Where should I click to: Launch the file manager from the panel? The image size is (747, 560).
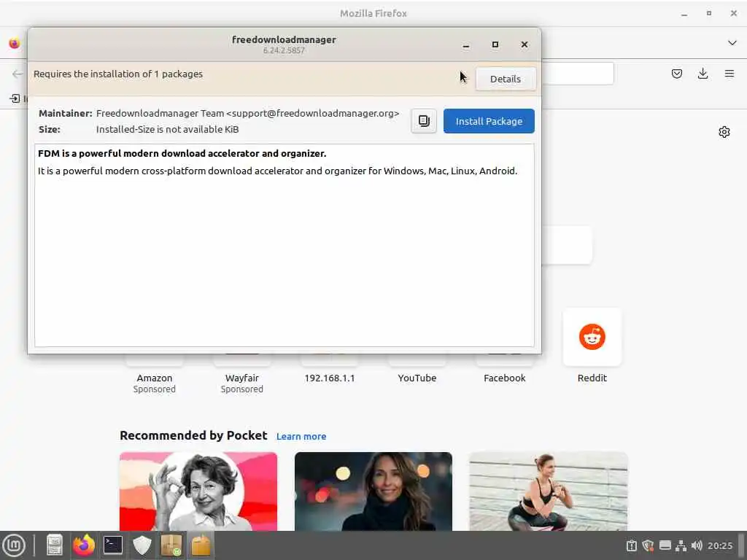54,545
